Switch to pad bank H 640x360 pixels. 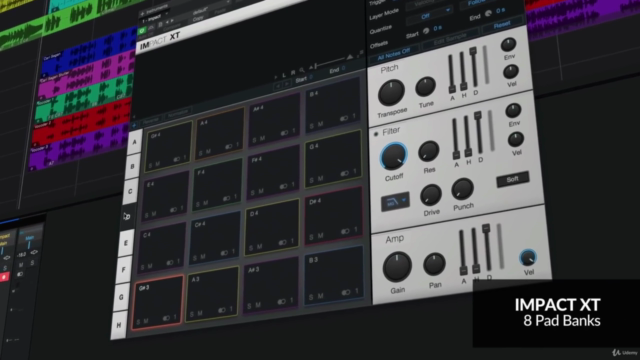(119, 325)
